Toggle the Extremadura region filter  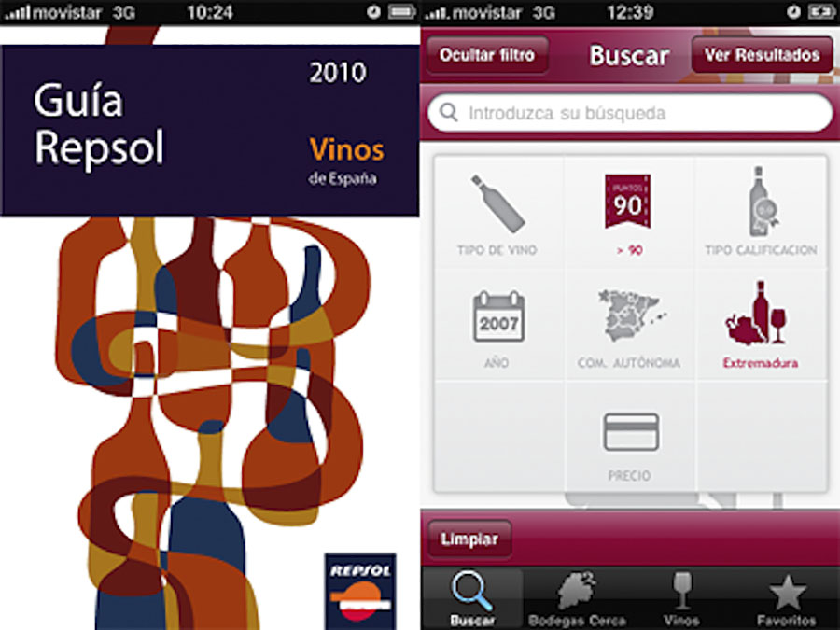pos(761,327)
